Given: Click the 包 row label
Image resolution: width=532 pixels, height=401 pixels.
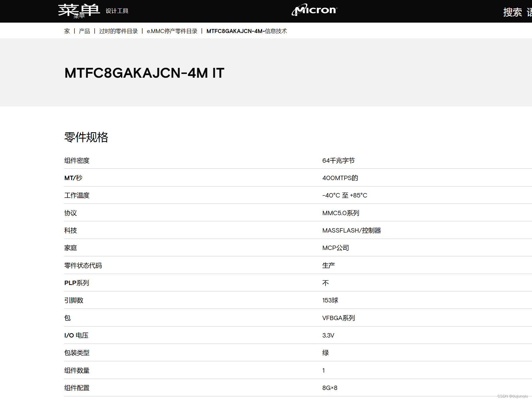Looking at the screenshot, I should click(67, 318).
